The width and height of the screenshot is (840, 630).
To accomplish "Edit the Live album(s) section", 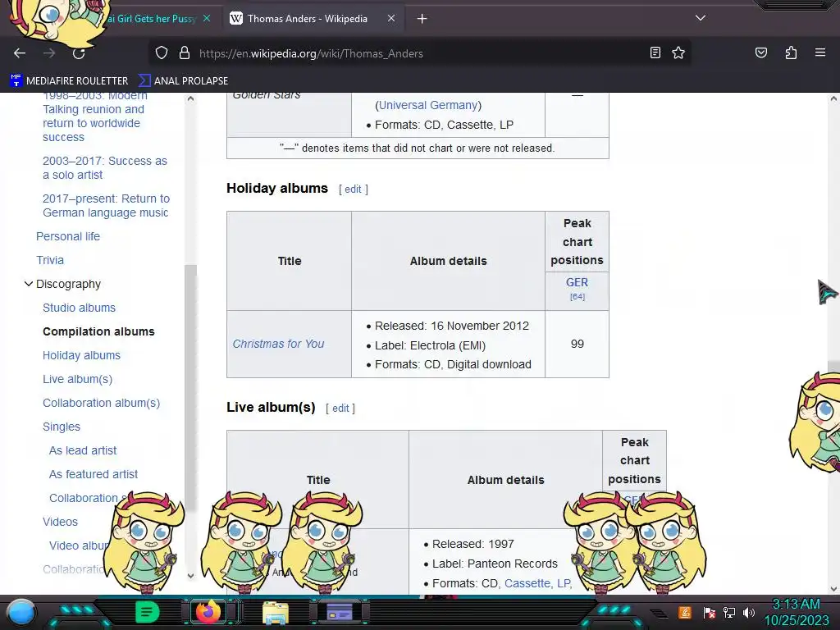I will click(x=340, y=409).
